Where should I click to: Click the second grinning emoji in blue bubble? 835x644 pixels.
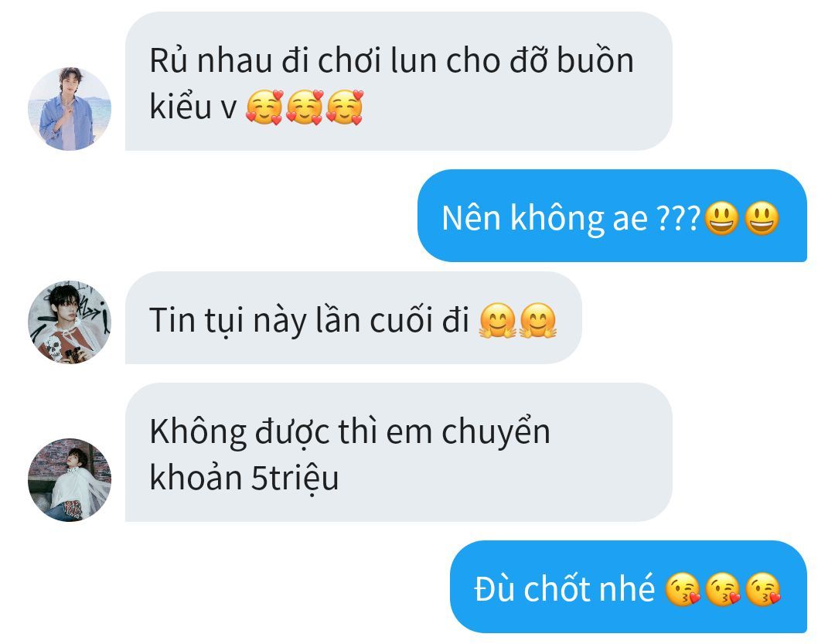762,218
